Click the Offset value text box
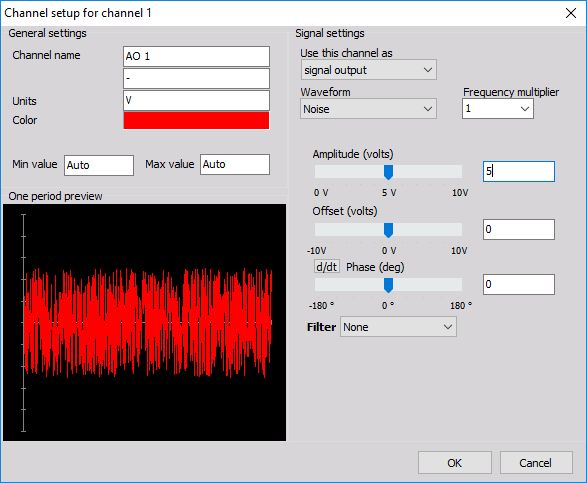Viewport: 587px width, 483px height. coord(519,229)
